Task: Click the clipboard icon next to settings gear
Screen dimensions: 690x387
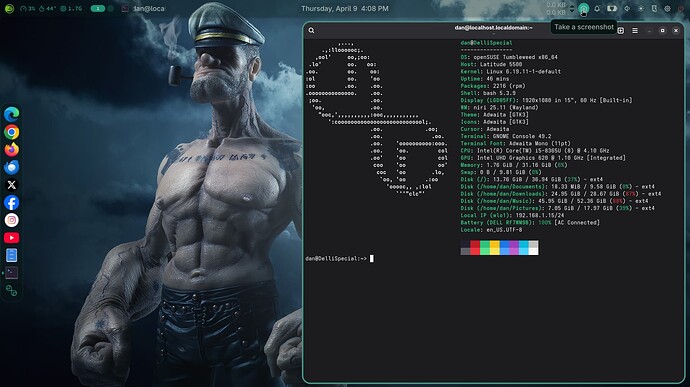Action: click(654, 8)
